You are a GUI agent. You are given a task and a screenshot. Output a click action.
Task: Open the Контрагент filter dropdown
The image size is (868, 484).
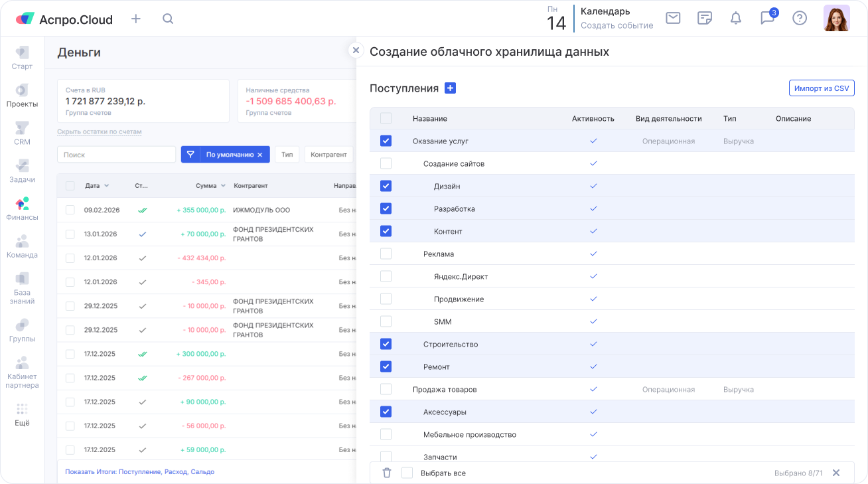point(328,155)
